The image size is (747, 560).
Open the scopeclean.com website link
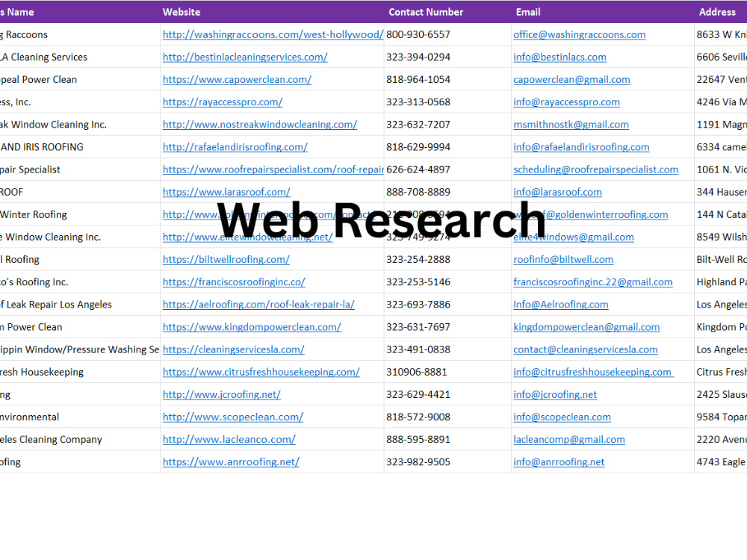pyautogui.click(x=233, y=417)
